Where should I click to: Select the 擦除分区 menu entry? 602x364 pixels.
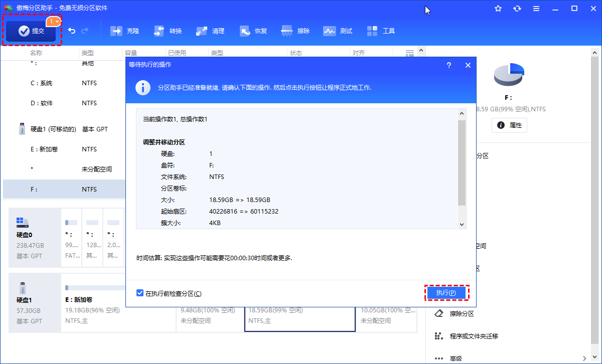coord(462,313)
